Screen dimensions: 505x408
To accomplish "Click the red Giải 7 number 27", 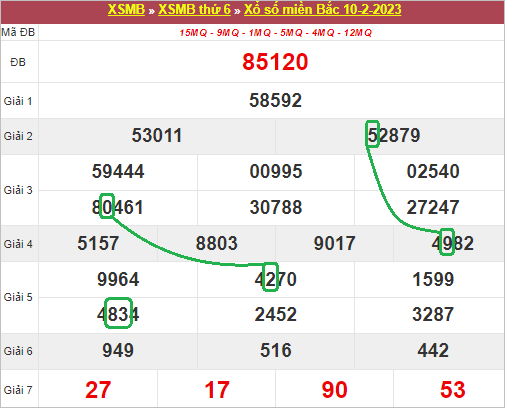I will [98, 390].
